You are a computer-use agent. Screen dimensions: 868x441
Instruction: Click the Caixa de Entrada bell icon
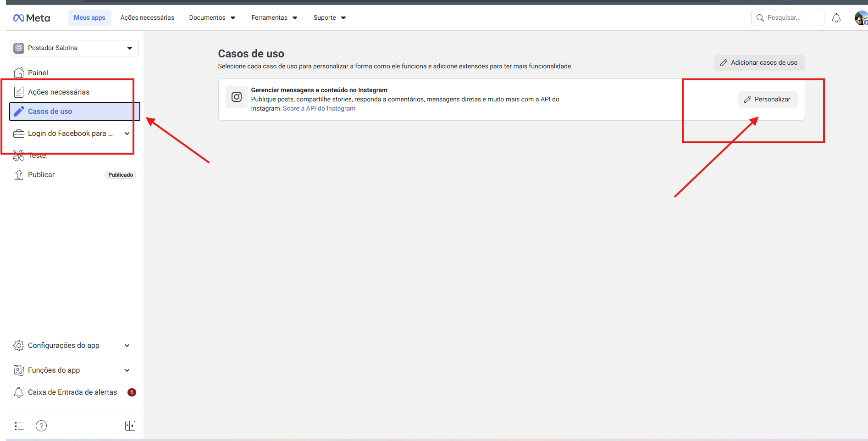click(19, 392)
